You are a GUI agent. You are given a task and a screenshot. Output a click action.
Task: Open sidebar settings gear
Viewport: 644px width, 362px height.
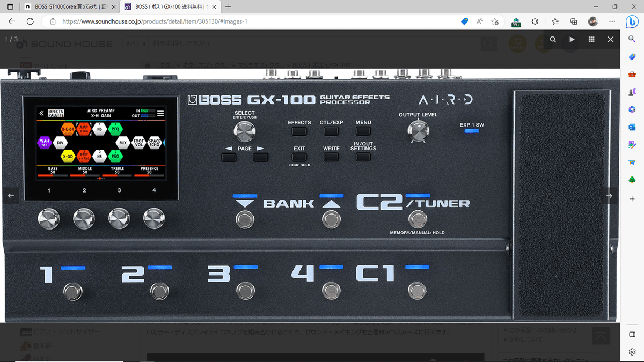(632, 352)
